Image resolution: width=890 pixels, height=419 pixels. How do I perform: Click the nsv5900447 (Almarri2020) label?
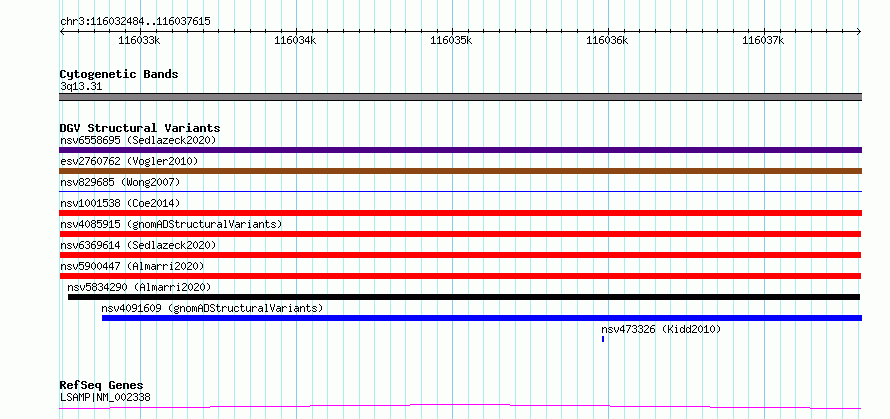tap(132, 266)
